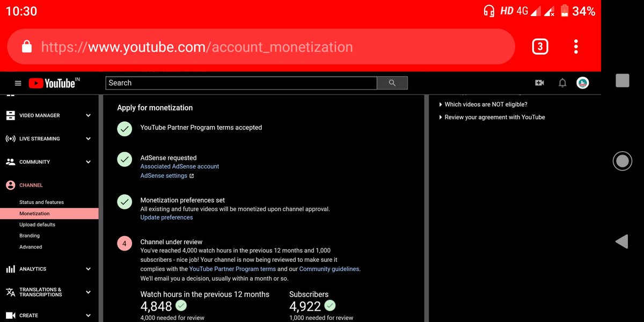Click the 'Watch hours in the previous 12 months' label
Screen dimensions: 644x322
[x=205, y=294]
